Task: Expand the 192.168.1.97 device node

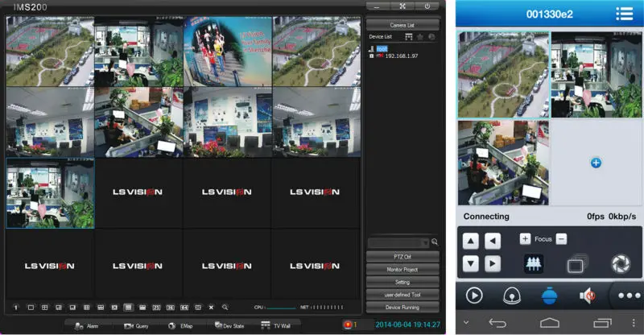Action: (x=371, y=56)
